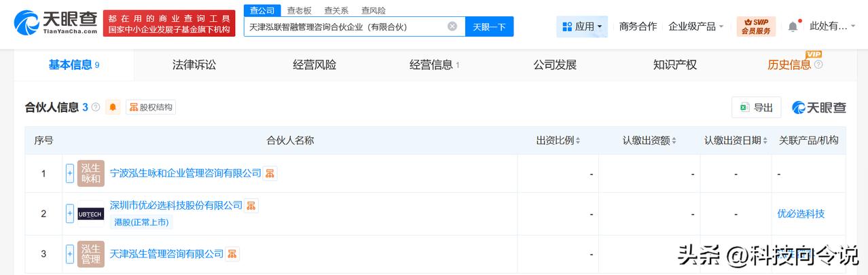Switch to the 经营风险 tab
868x275 pixels.
click(314, 65)
